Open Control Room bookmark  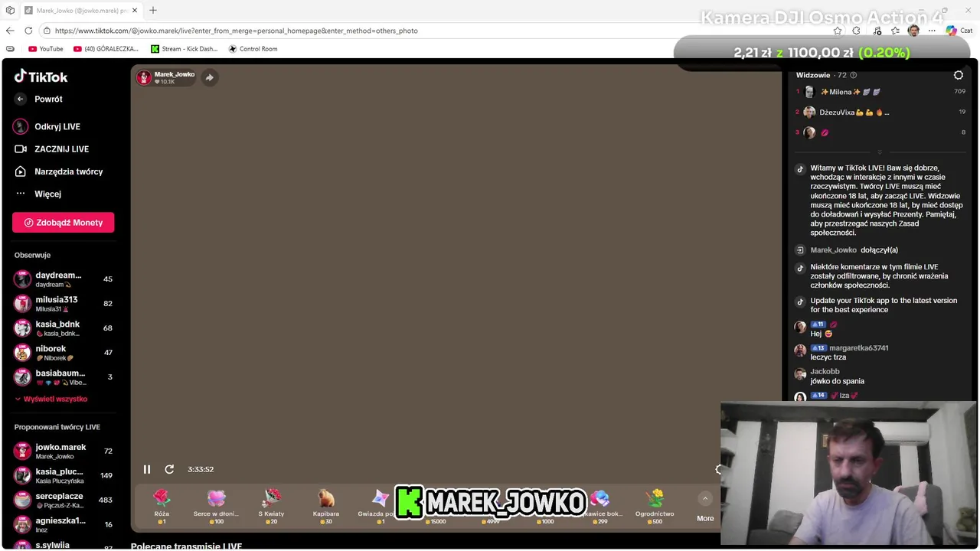click(253, 49)
